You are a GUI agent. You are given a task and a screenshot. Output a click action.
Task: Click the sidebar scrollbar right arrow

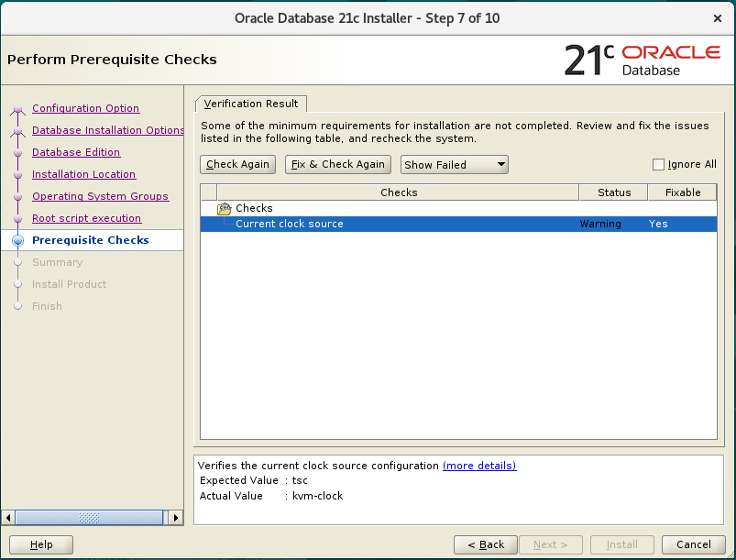[176, 518]
